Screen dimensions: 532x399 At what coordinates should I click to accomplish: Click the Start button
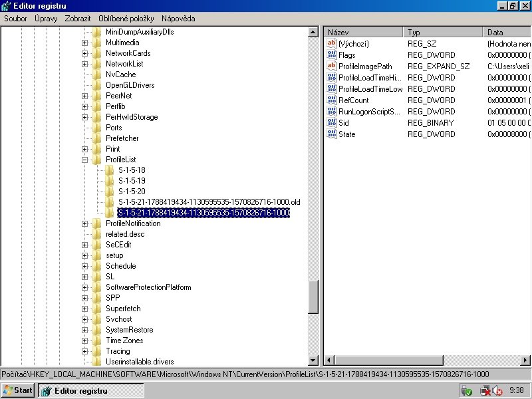(18, 390)
